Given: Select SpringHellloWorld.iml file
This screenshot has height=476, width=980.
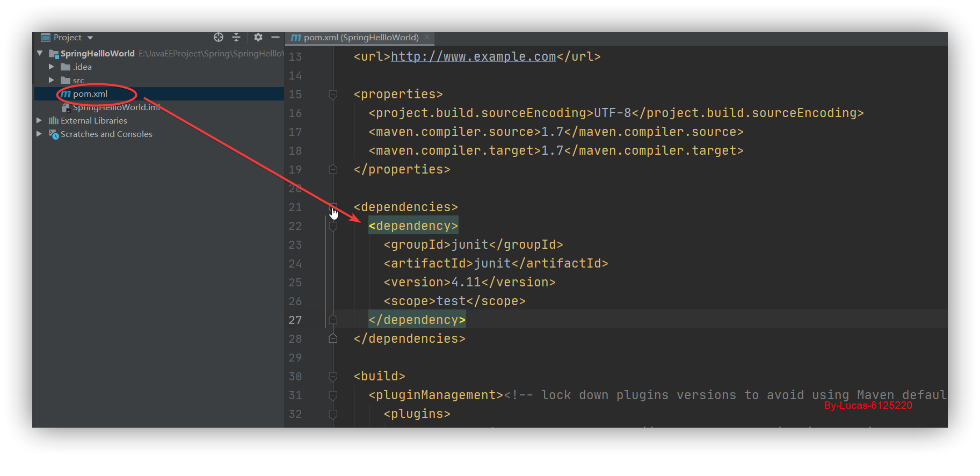Looking at the screenshot, I should [x=117, y=107].
